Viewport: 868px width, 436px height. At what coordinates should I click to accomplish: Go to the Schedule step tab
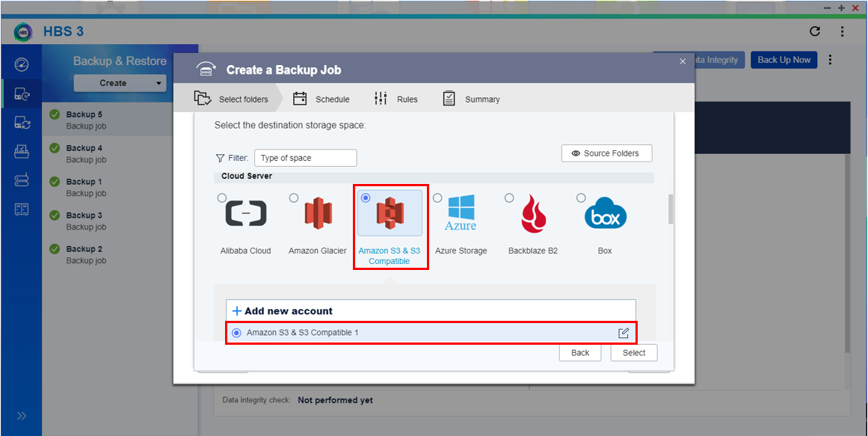(x=321, y=99)
